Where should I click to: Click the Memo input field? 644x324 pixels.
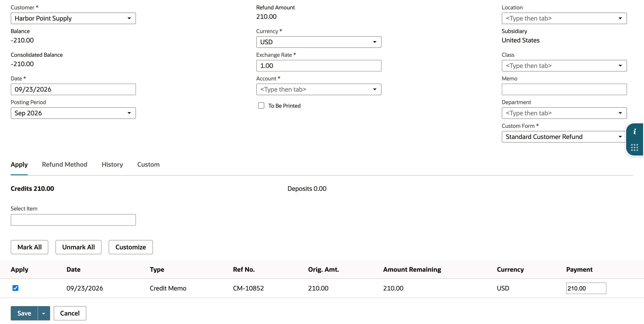click(x=564, y=89)
